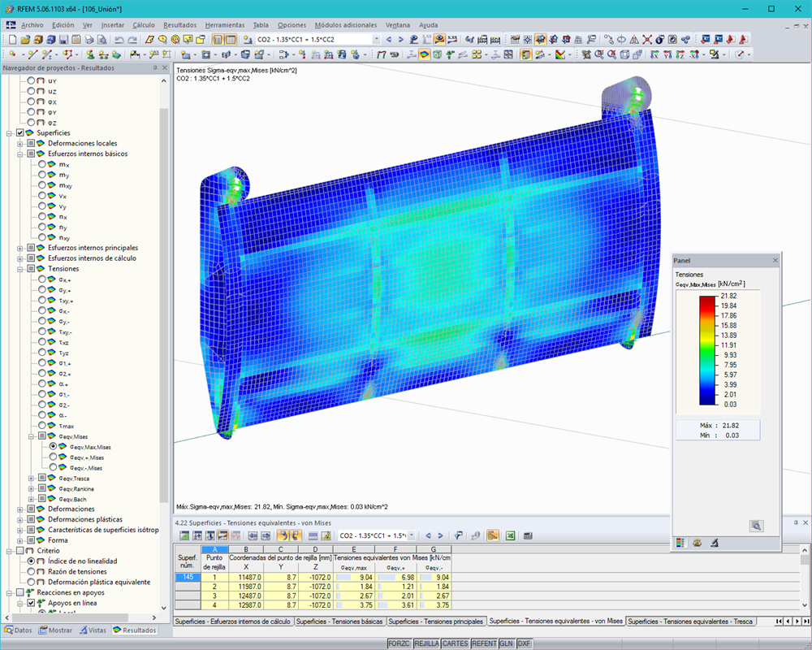
Task: Toggle the isobands colored surface results icon
Action: pyautogui.click(x=424, y=54)
